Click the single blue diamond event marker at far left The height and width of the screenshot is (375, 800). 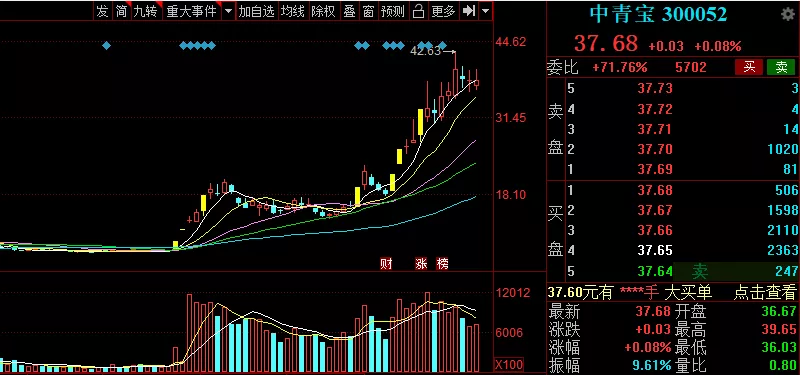(x=106, y=46)
